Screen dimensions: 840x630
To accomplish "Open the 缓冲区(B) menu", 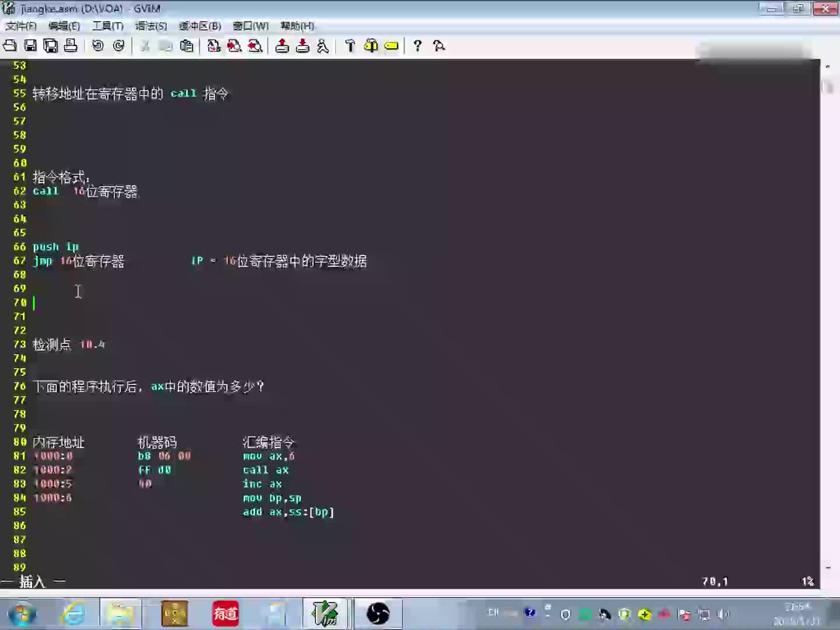I will coord(200,26).
